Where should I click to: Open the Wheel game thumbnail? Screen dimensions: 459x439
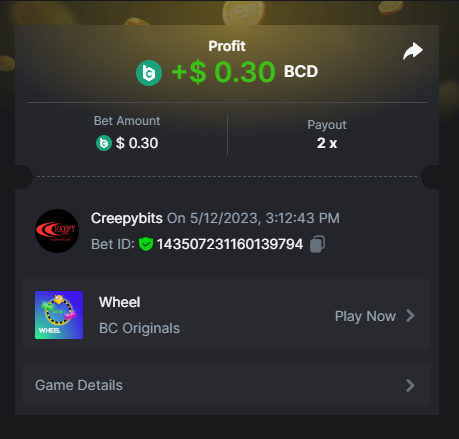59,315
